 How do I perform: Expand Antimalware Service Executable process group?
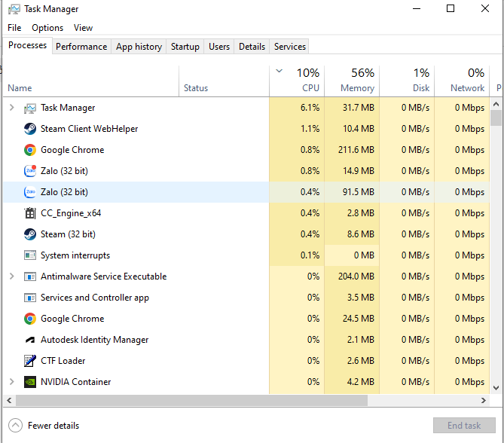[x=11, y=276]
